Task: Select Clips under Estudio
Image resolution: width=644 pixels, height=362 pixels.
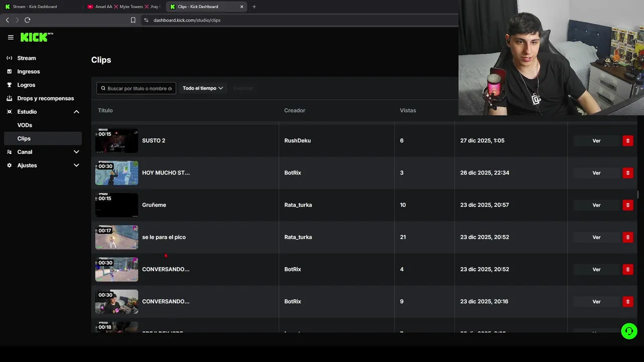Action: click(42, 139)
